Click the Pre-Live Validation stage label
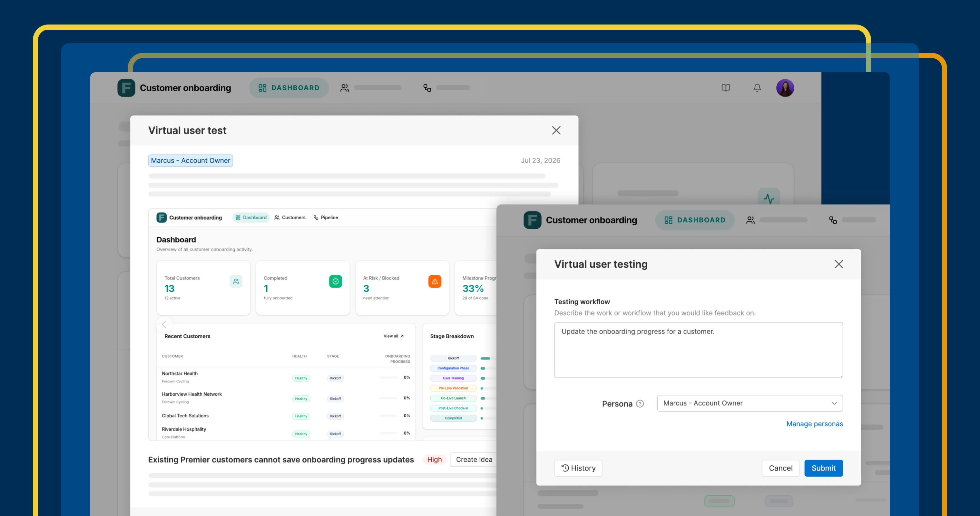This screenshot has height=516, width=980. tap(453, 388)
